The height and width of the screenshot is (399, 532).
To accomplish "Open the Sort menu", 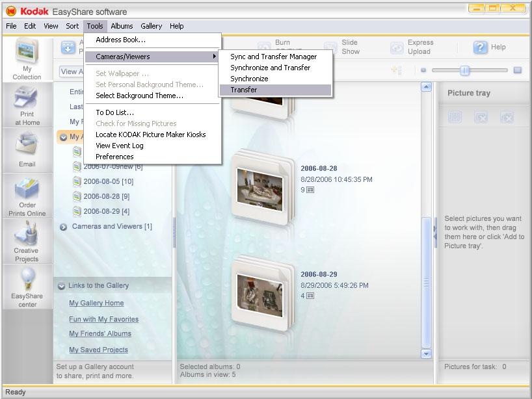I will coord(72,26).
